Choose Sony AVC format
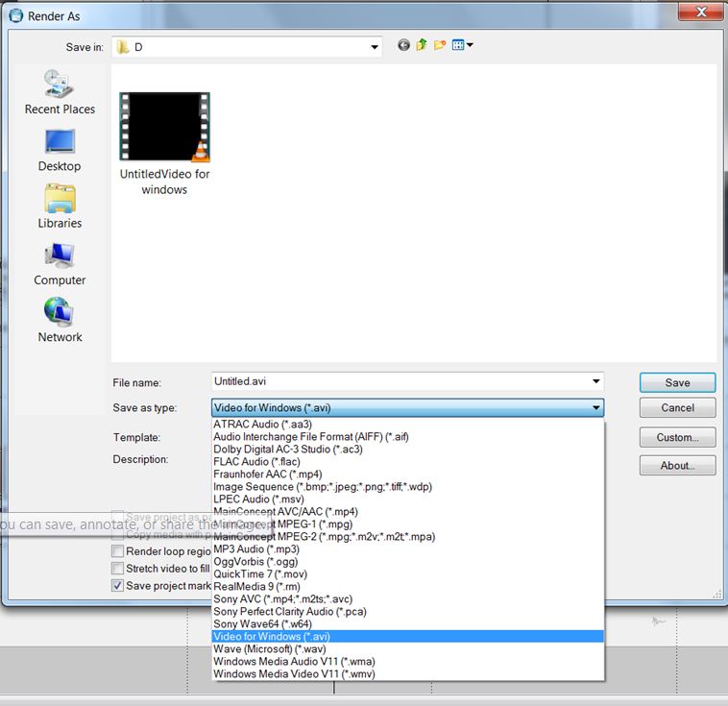Image resolution: width=728 pixels, height=706 pixels. click(408, 599)
